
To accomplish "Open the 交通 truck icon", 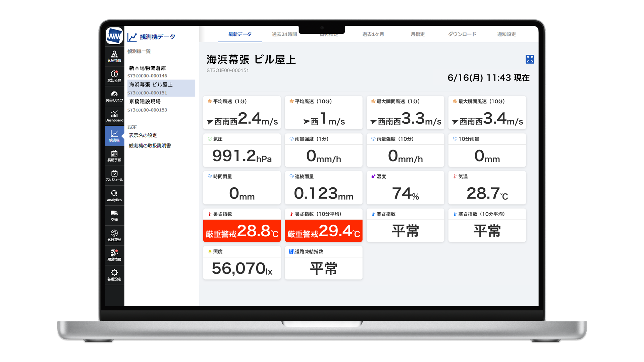I will coord(114,216).
